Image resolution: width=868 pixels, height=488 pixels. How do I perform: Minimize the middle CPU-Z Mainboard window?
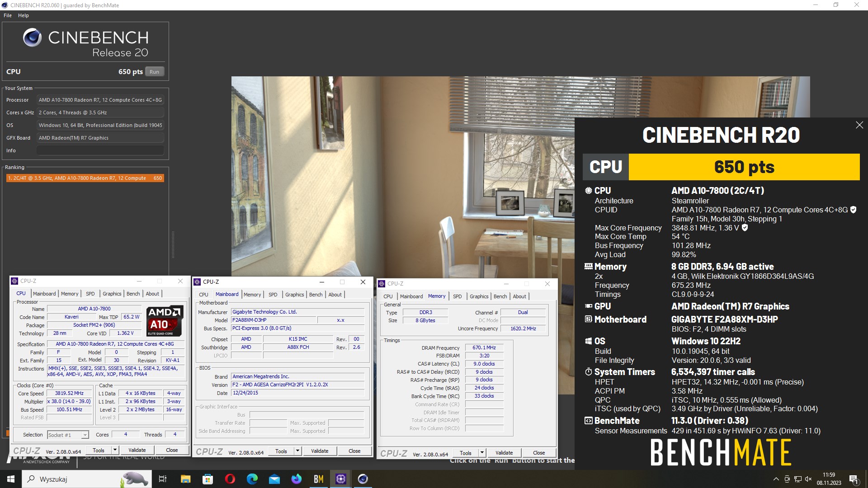[x=322, y=282]
